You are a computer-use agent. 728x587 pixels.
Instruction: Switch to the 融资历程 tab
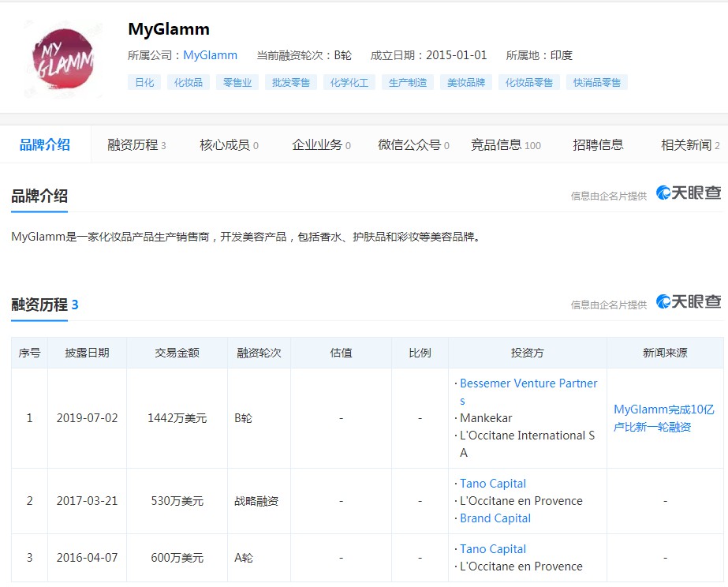tap(136, 145)
